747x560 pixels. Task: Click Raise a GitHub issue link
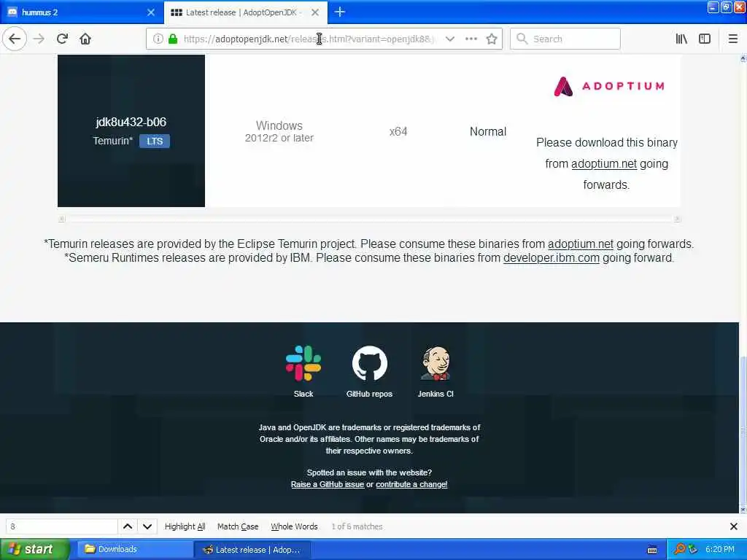tap(328, 484)
